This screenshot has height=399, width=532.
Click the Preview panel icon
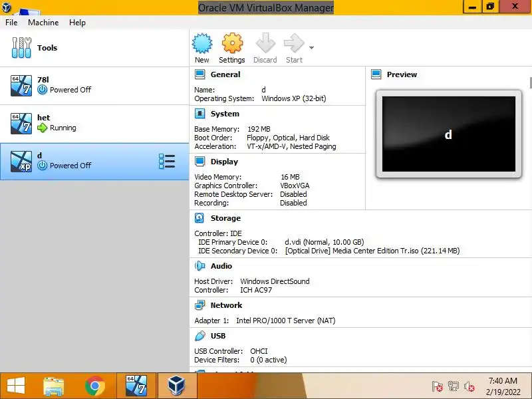pyautogui.click(x=376, y=74)
